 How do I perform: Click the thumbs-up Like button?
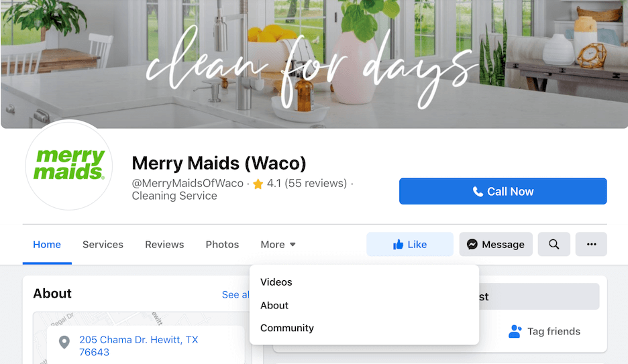tap(410, 244)
